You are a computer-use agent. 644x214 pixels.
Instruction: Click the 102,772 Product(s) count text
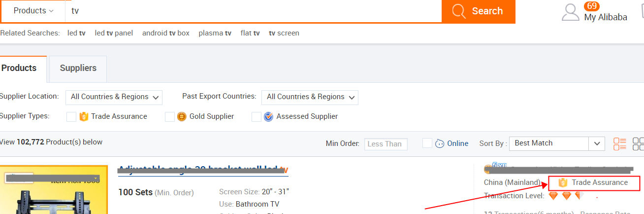pyautogui.click(x=60, y=142)
